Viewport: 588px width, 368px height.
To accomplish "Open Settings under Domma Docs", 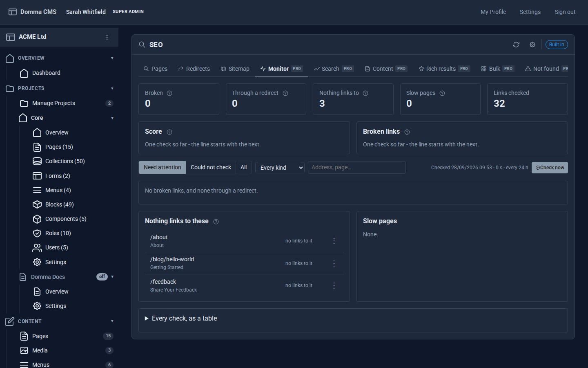I will click(x=56, y=306).
